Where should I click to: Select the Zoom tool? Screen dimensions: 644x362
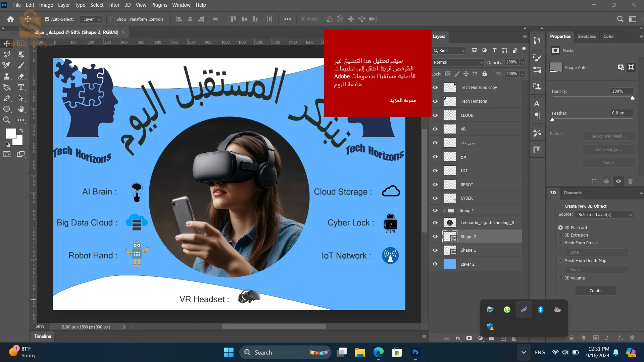pos(6,120)
